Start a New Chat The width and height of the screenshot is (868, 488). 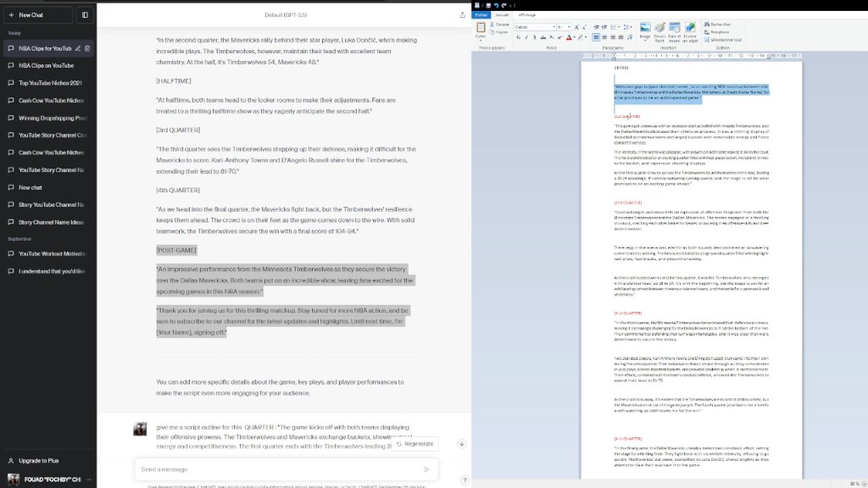pos(37,15)
